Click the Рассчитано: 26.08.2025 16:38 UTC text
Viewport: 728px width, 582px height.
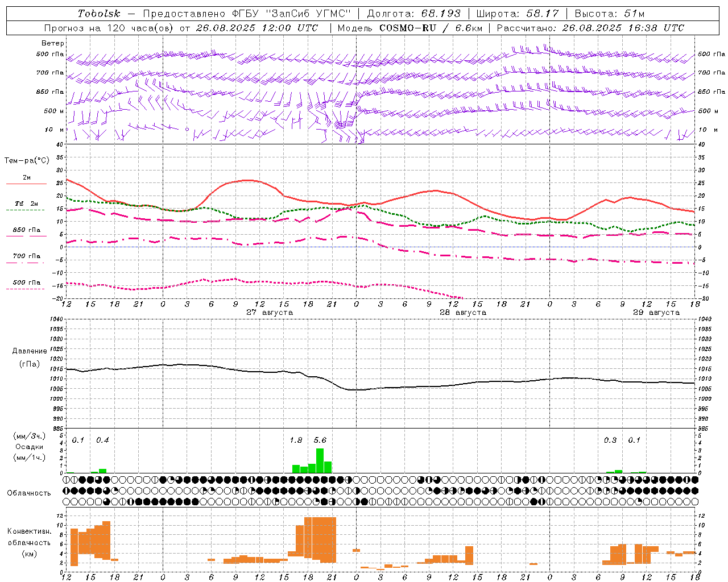click(x=590, y=28)
